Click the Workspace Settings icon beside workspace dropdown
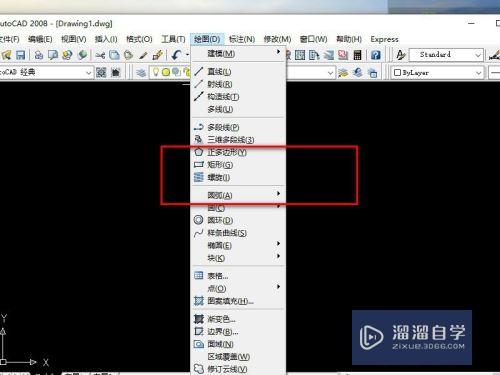Image resolution: width=500 pixels, height=375 pixels. (101, 72)
